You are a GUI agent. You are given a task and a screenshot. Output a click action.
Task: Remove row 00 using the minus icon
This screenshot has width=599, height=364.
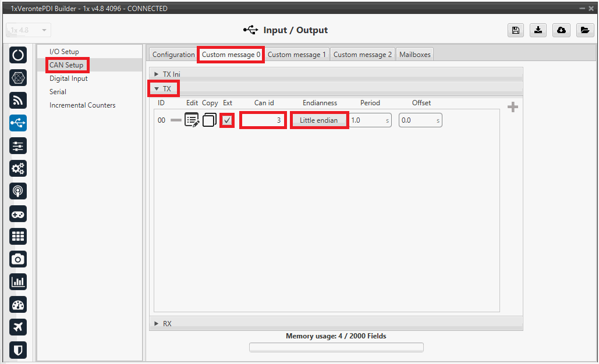pos(176,120)
